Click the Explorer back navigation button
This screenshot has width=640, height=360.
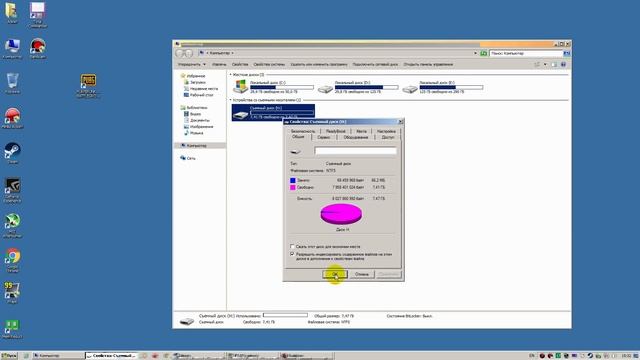(x=180, y=53)
